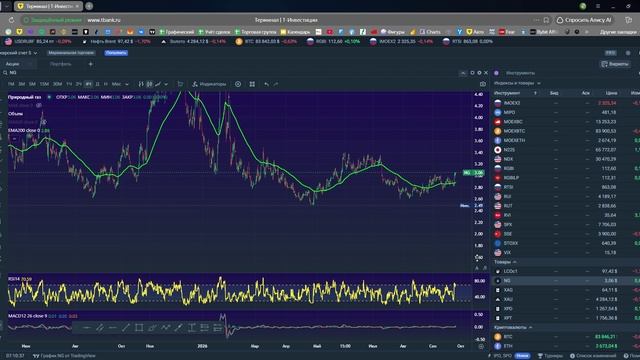Select the line chart type icon
Screen dimensions: 640x360
(x=158, y=84)
